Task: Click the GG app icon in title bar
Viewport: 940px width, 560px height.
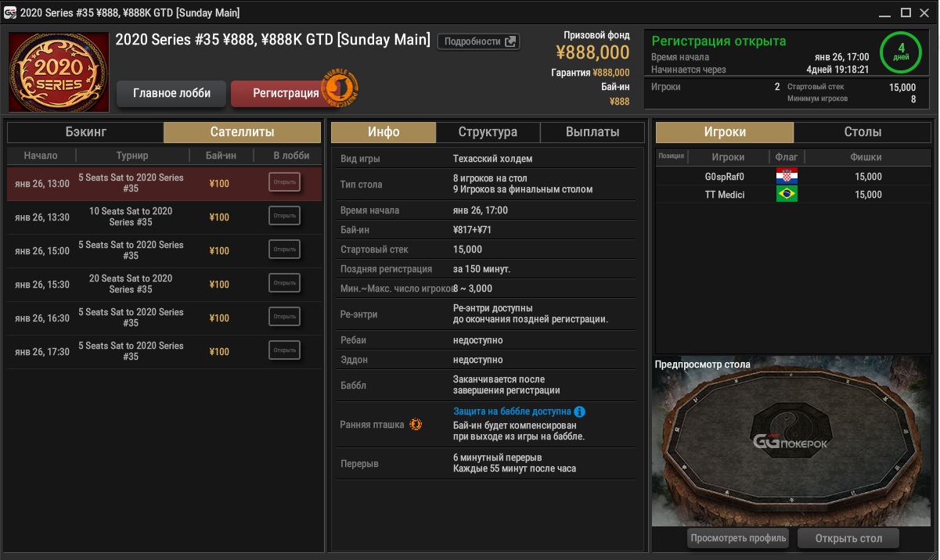Action: [x=10, y=13]
